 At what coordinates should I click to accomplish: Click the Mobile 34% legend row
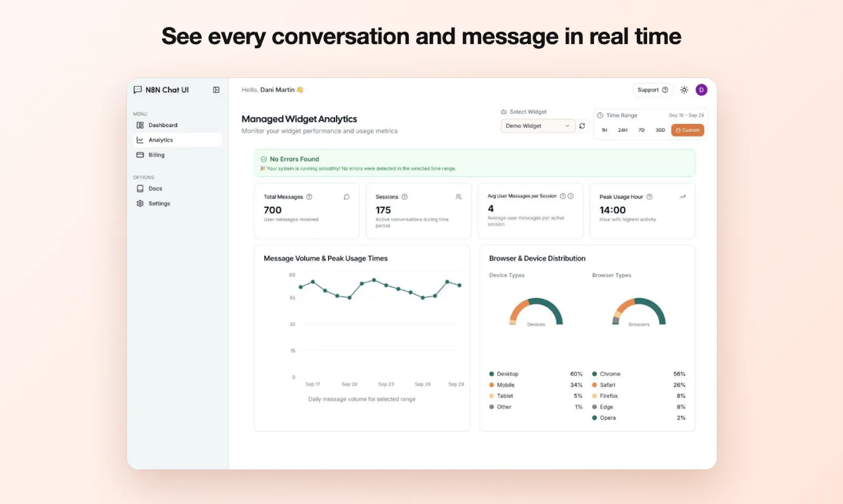click(536, 385)
